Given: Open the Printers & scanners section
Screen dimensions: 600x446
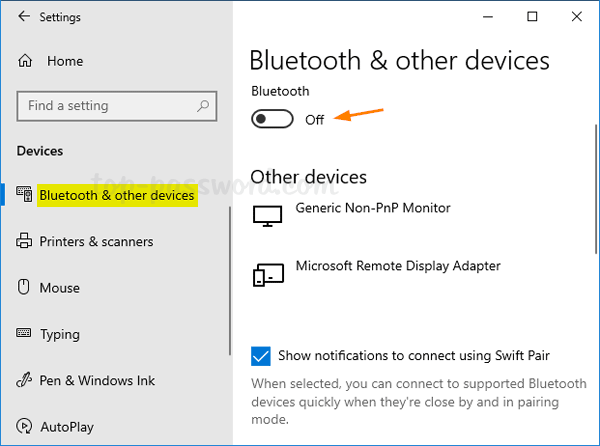Looking at the screenshot, I should pyautogui.click(x=96, y=241).
